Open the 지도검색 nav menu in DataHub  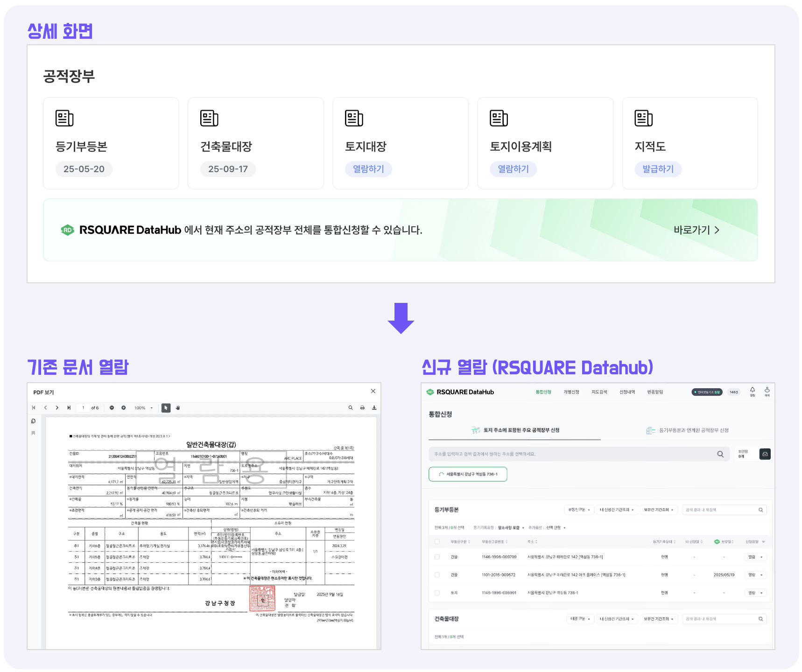coord(599,392)
